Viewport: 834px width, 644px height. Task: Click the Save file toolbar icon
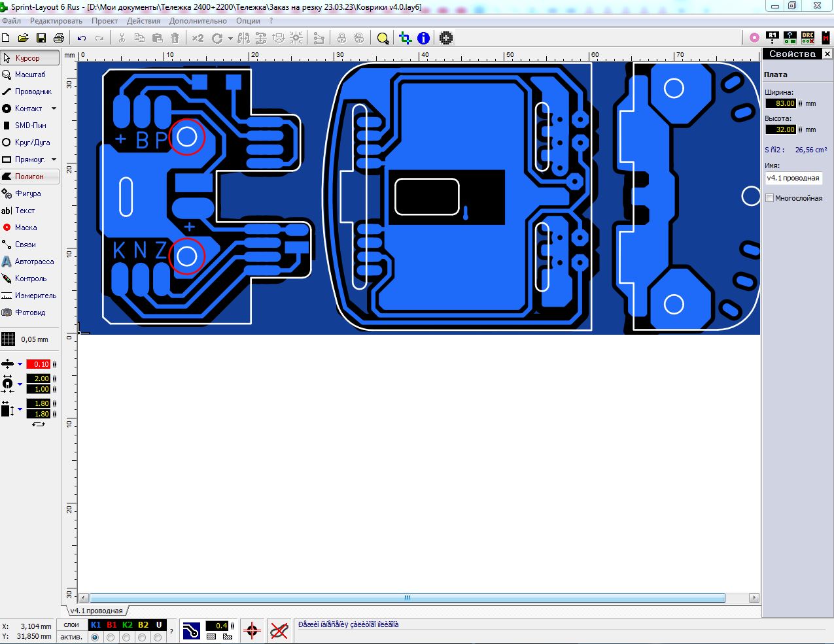coord(41,39)
